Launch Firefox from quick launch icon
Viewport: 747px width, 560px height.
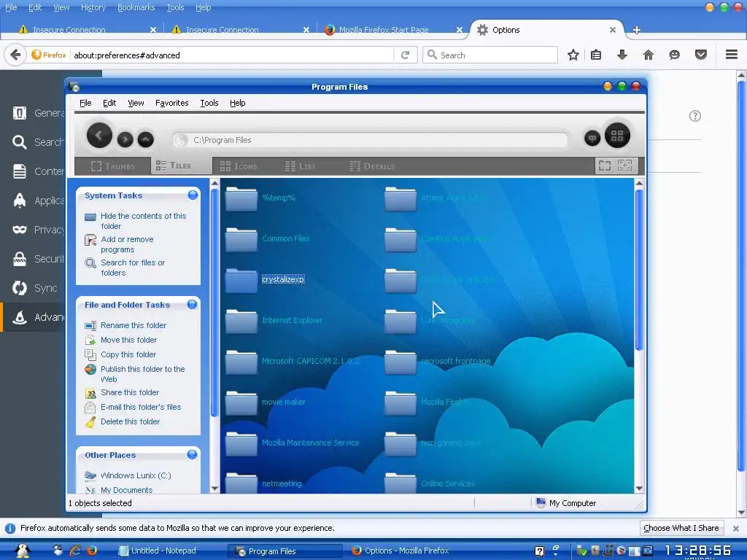click(x=91, y=551)
